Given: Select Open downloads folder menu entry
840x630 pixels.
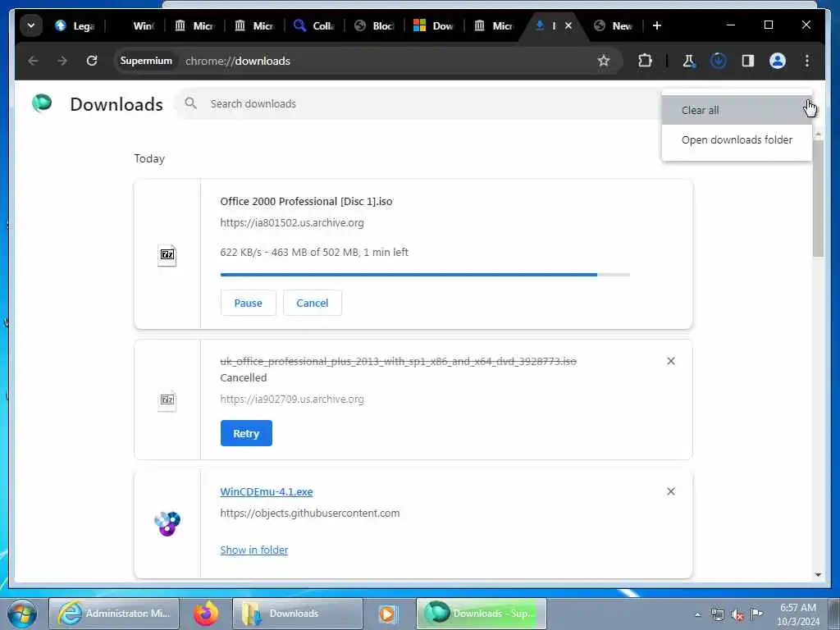Looking at the screenshot, I should click(737, 139).
